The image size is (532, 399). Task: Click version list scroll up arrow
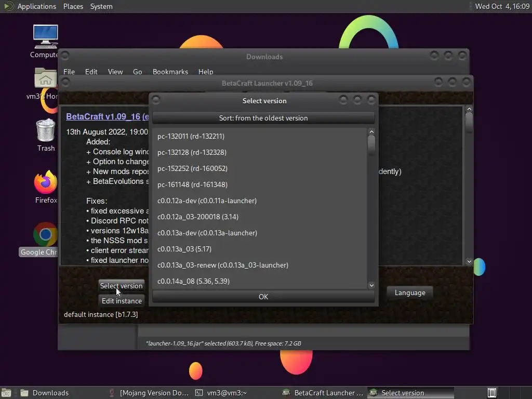(371, 131)
